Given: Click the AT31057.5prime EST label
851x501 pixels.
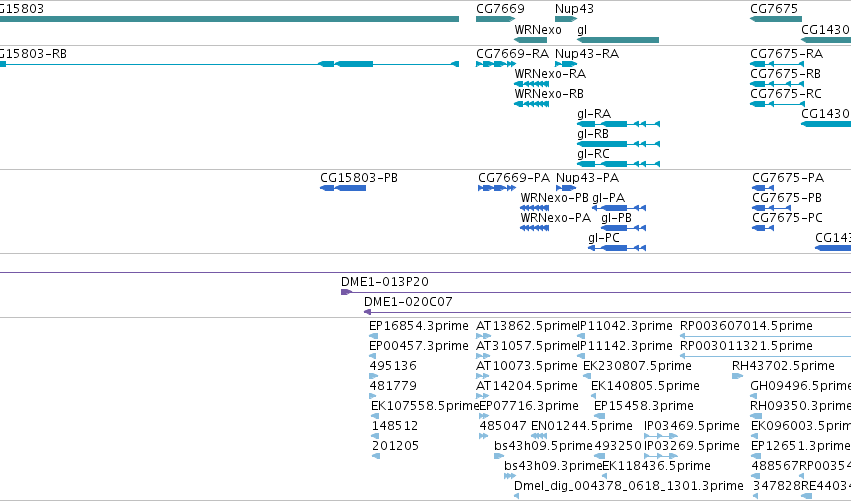Looking at the screenshot, I should point(526,346).
